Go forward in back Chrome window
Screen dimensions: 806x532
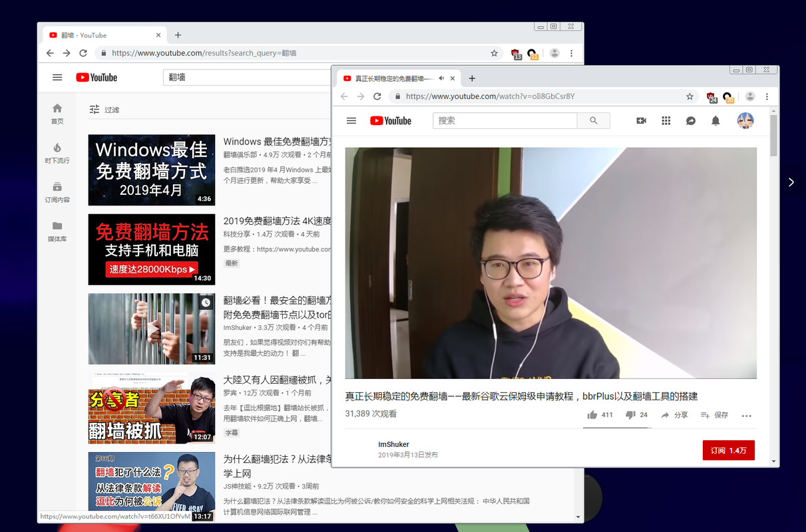click(67, 53)
